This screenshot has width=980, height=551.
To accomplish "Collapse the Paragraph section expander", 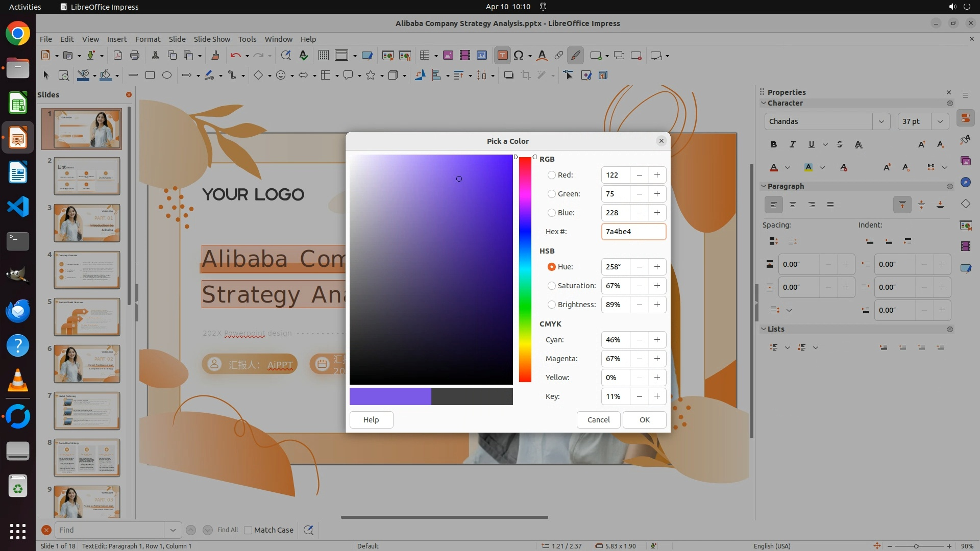I will pos(764,186).
